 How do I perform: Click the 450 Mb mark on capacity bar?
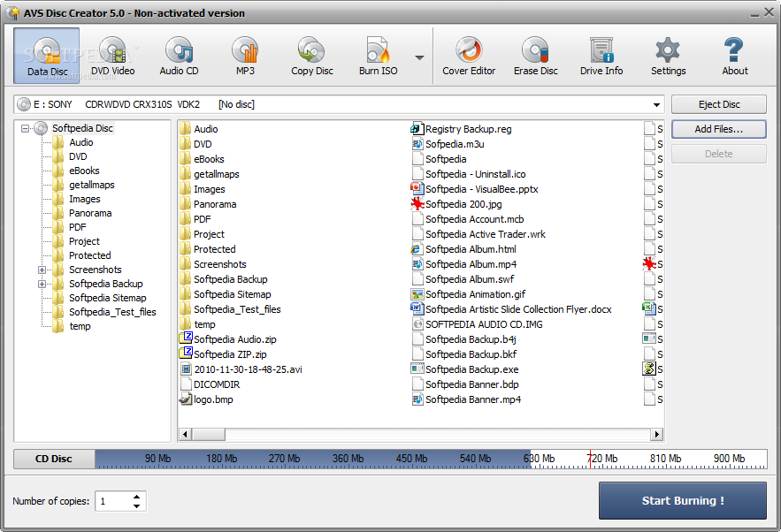click(411, 459)
